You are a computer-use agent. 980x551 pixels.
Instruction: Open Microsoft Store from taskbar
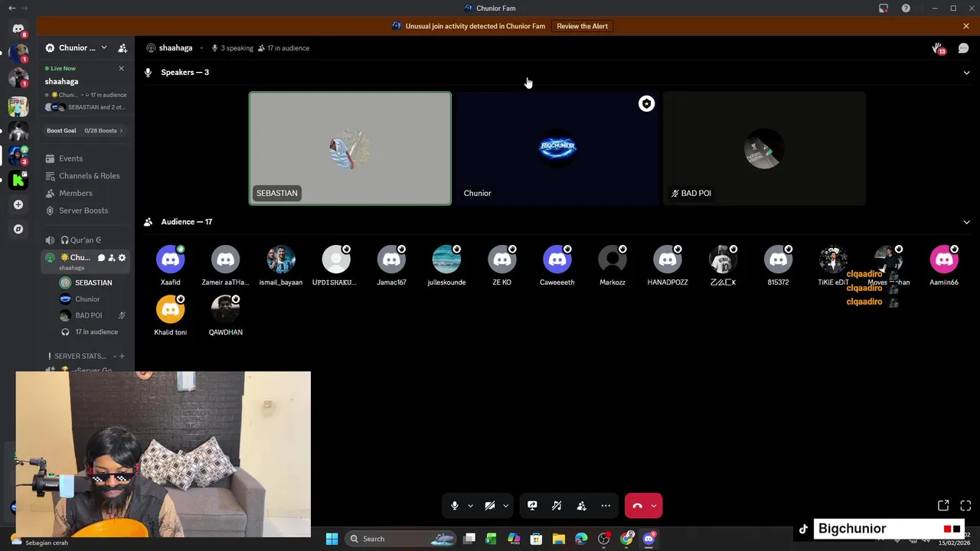536,539
